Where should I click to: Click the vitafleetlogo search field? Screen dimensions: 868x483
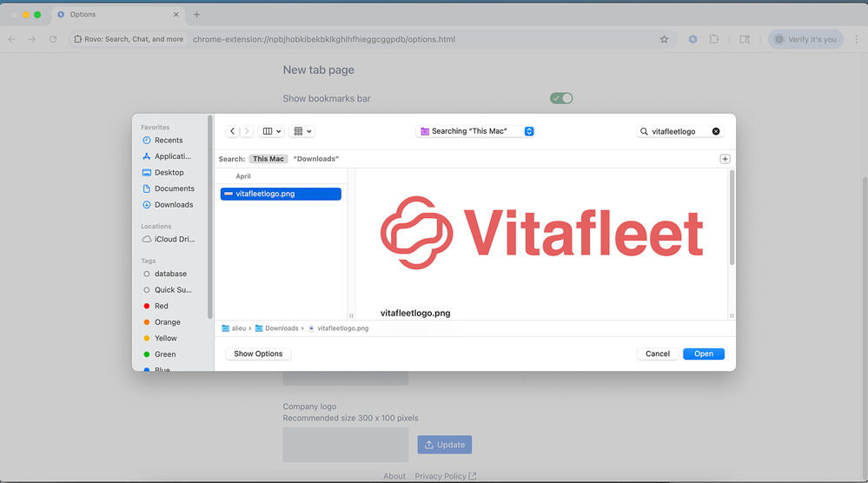pos(679,131)
